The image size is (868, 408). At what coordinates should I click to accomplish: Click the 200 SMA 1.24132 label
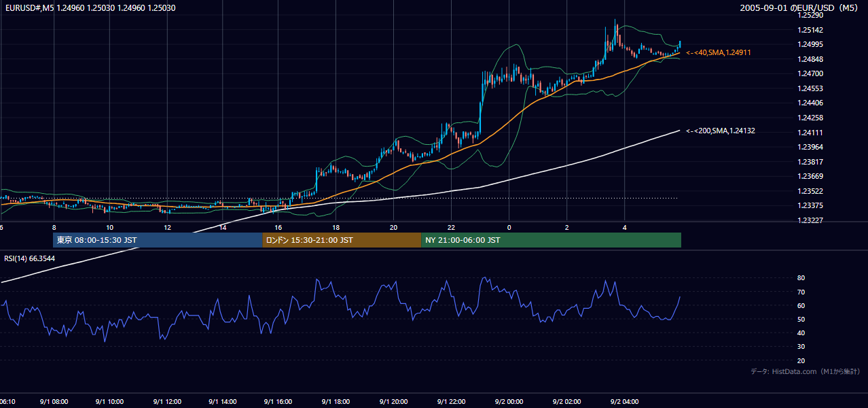pos(721,131)
